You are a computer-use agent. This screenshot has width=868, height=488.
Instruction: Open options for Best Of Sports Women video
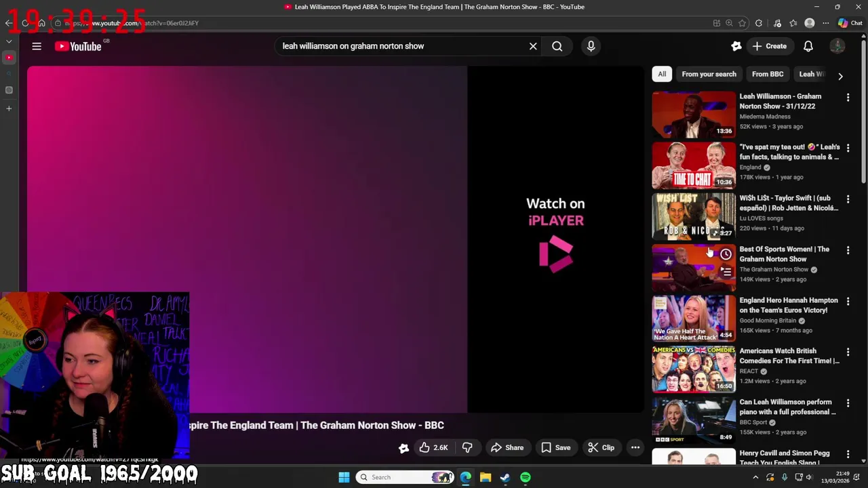coord(848,250)
